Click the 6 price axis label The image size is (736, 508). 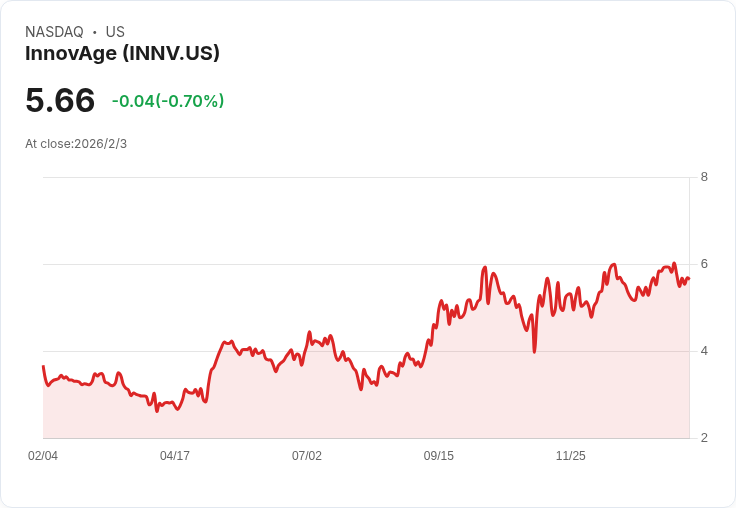[704, 264]
